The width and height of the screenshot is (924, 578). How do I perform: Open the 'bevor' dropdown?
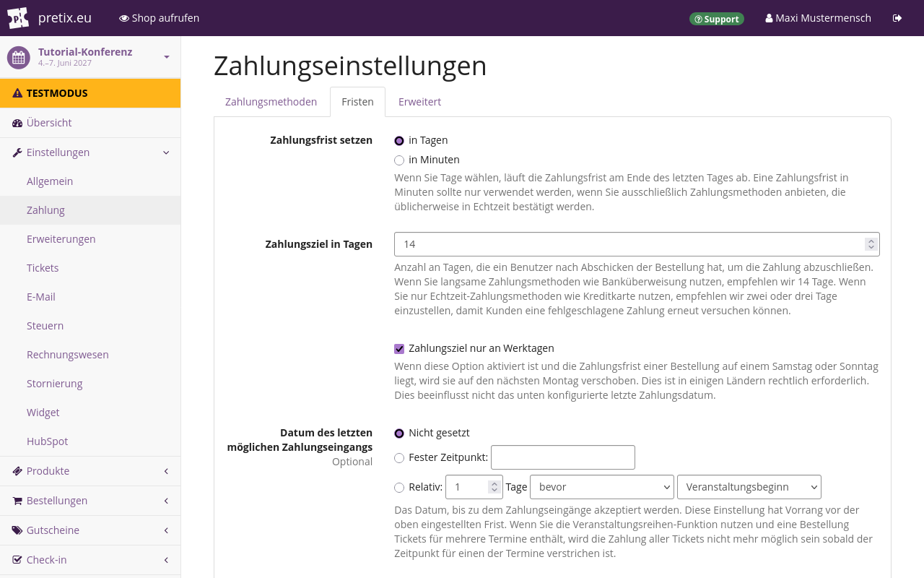tap(602, 487)
